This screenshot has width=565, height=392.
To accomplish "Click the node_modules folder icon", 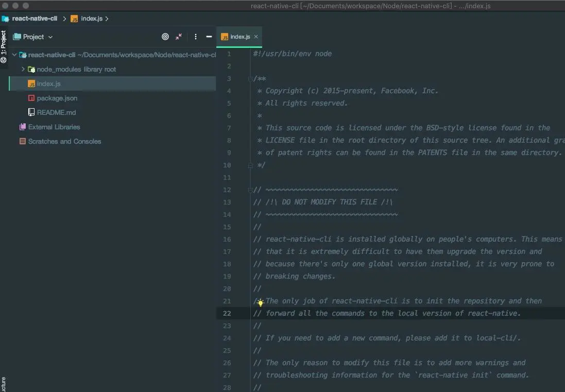I will pyautogui.click(x=31, y=69).
